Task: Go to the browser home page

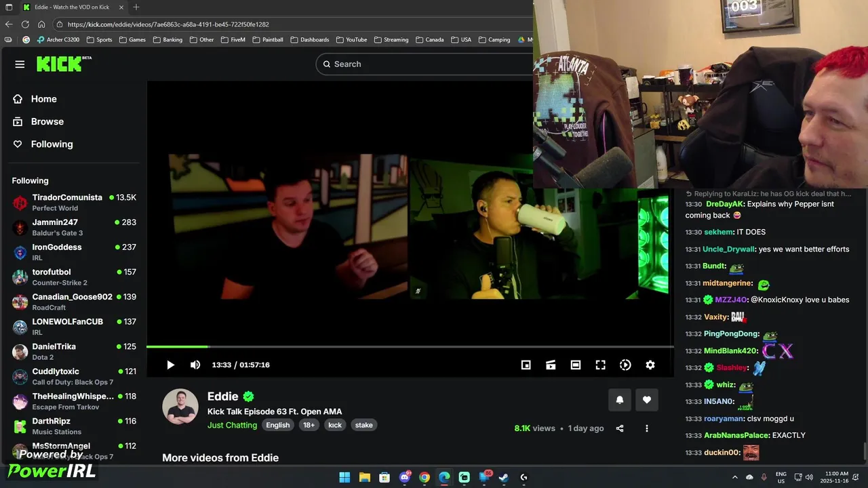Action: [x=41, y=24]
